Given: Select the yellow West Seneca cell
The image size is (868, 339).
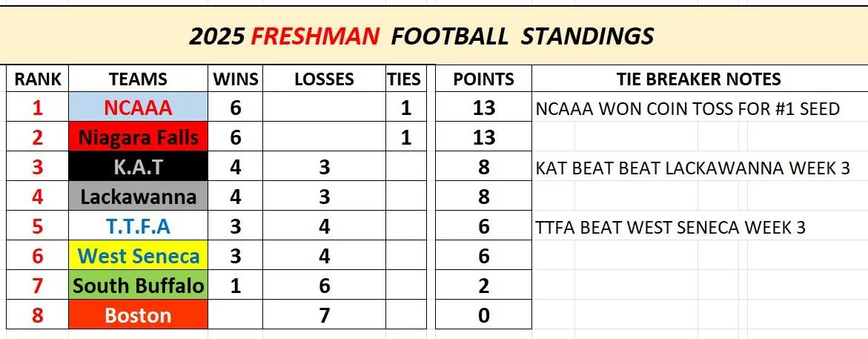Looking at the screenshot, I should 138,257.
